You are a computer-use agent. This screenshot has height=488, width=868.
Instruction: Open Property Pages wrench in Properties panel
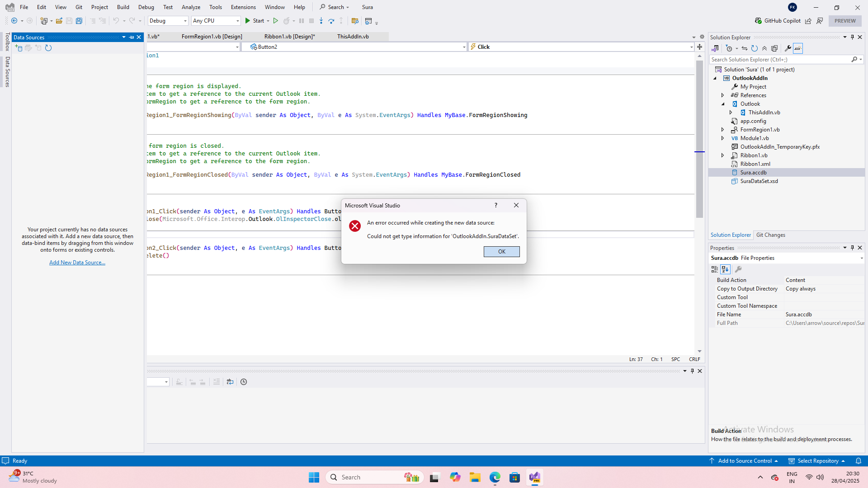point(738,269)
